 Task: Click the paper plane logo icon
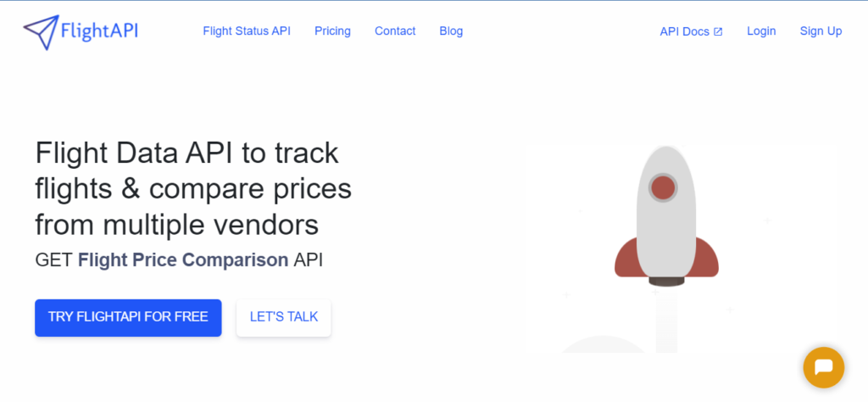tap(41, 32)
